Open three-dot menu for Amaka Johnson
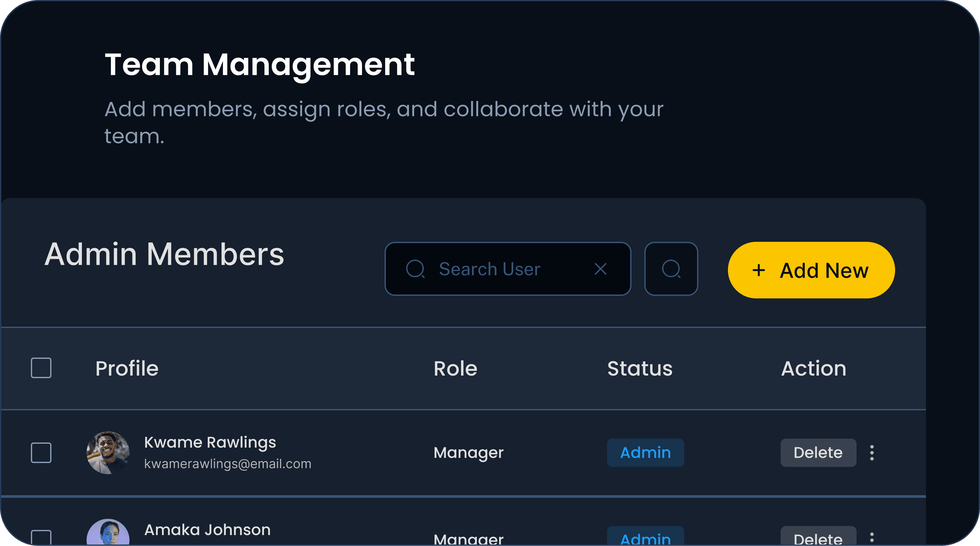Image resolution: width=980 pixels, height=546 pixels. click(x=872, y=538)
